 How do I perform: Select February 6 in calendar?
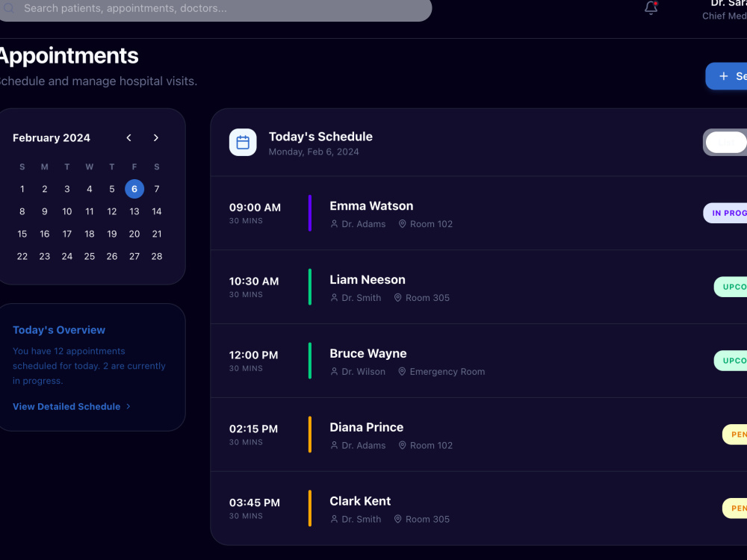[134, 189]
